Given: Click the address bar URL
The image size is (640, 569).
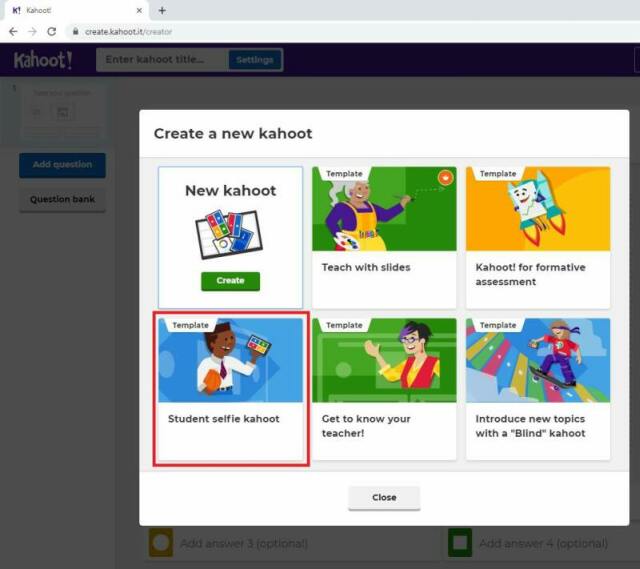Looking at the screenshot, I should [x=128, y=31].
